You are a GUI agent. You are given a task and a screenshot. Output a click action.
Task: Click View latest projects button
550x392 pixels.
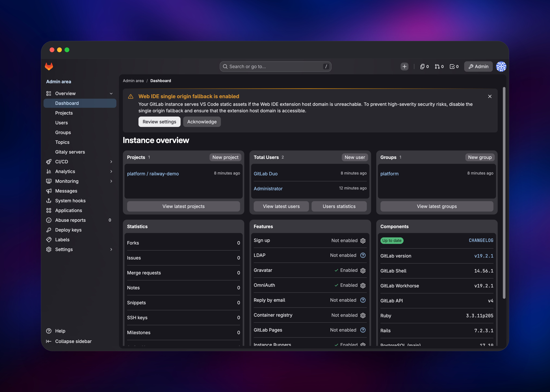(x=184, y=206)
